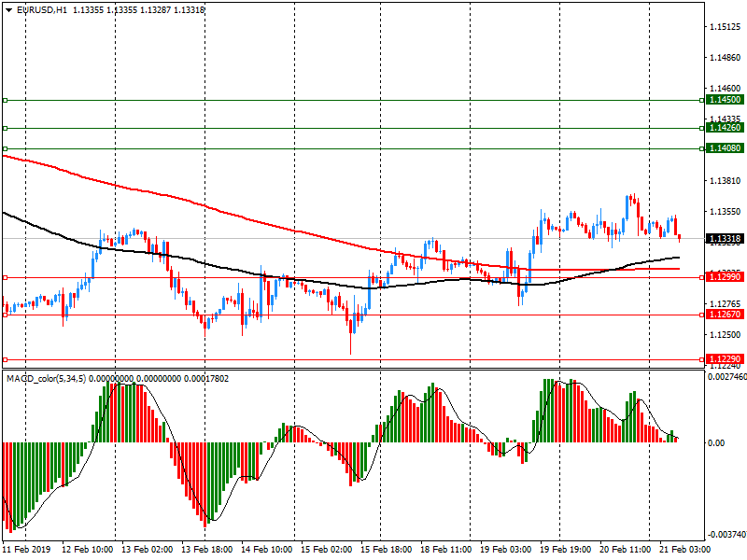The width and height of the screenshot is (747, 560).
Task: Click the 20 Feb 11:00 time label
Action: [x=625, y=549]
